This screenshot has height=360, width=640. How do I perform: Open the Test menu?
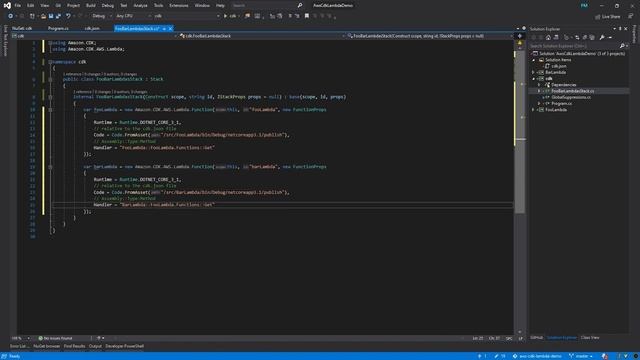[124, 6]
